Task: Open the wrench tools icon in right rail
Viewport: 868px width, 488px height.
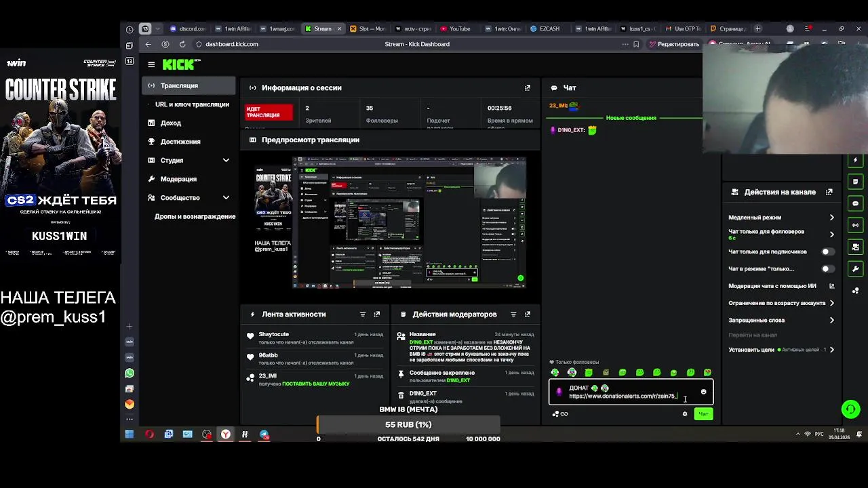Action: tap(855, 268)
